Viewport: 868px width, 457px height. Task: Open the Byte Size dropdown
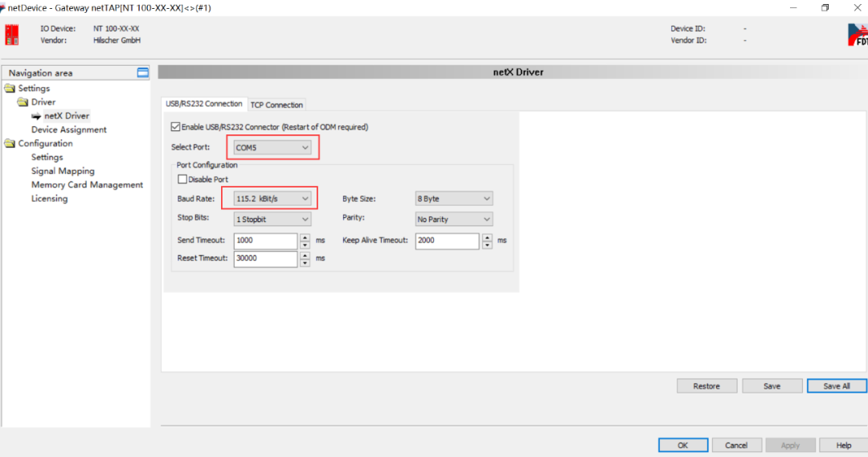(x=453, y=198)
